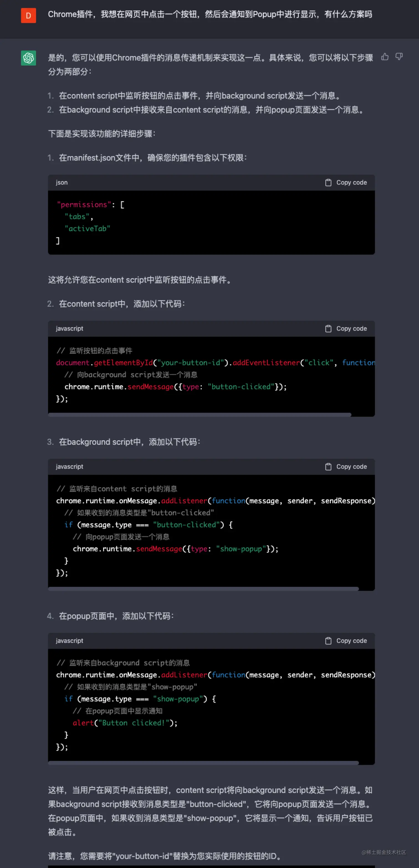The height and width of the screenshot is (868, 419).
Task: Click the comment 如果收到的消息类型是"show-popup"
Action: (x=131, y=687)
